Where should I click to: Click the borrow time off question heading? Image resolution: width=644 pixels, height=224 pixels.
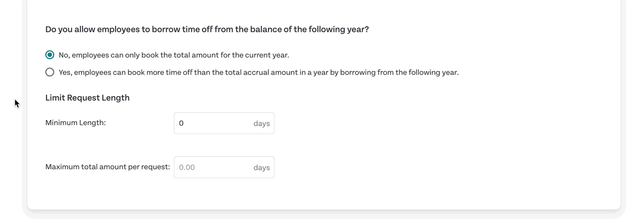click(207, 30)
